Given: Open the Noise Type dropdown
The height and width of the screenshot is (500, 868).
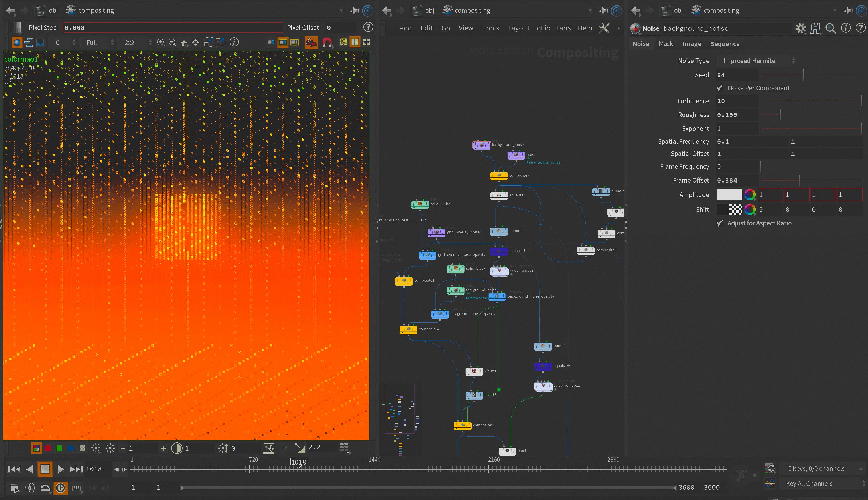Looking at the screenshot, I should tap(756, 61).
